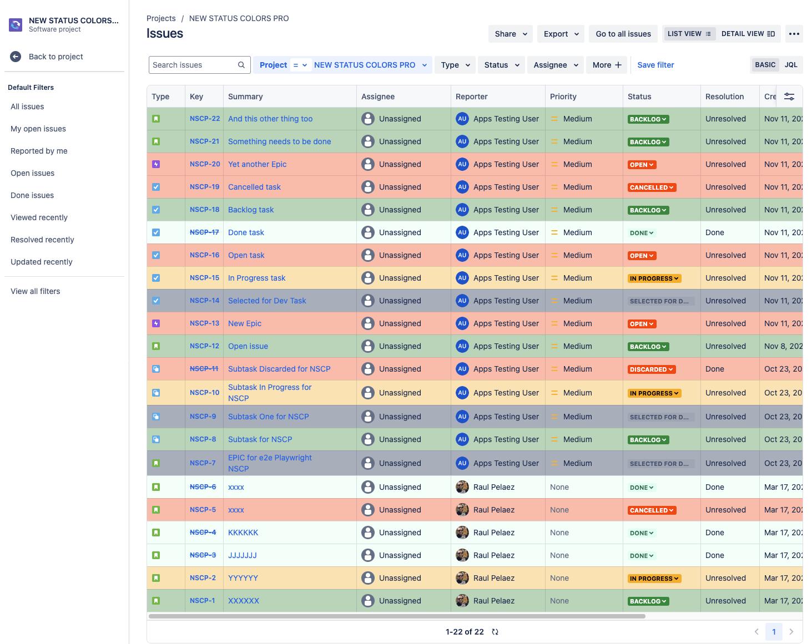Expand the Status filter dropdown
812x644 pixels.
tap(501, 65)
